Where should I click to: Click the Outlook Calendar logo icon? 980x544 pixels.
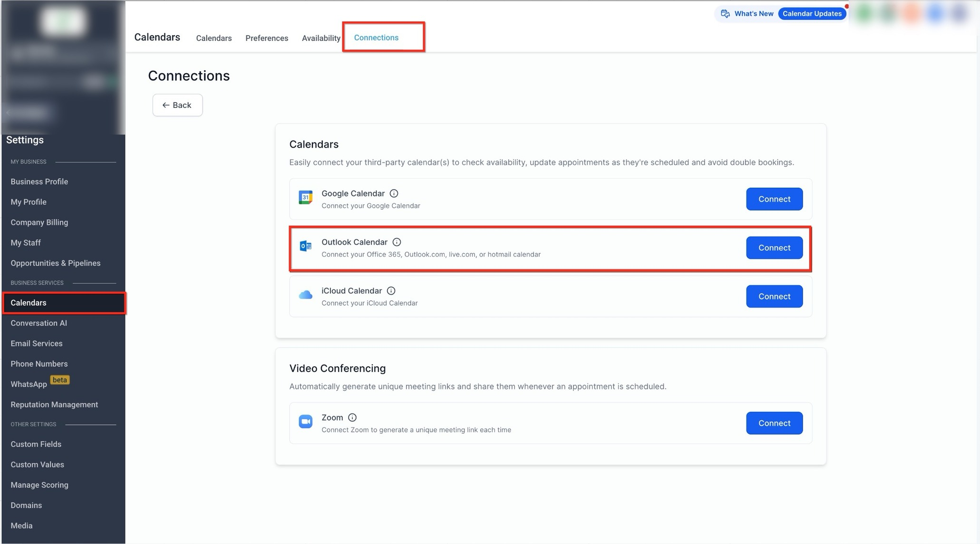coord(305,246)
